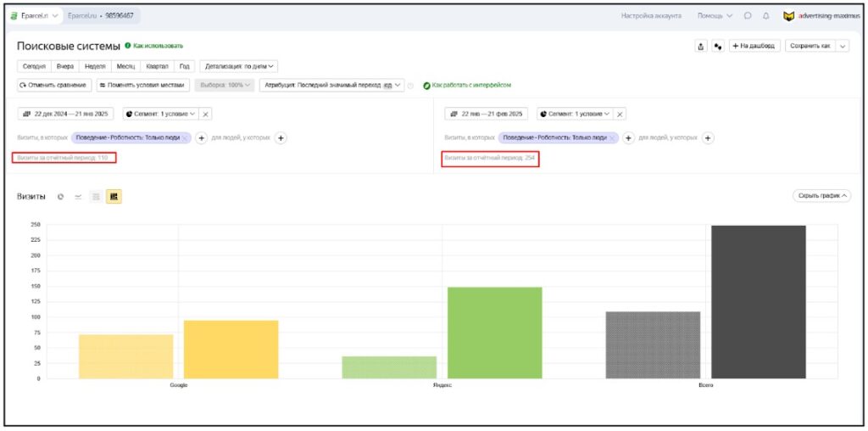The width and height of the screenshot is (868, 431).
Task: Expand the Помощь menu
Action: 715,15
